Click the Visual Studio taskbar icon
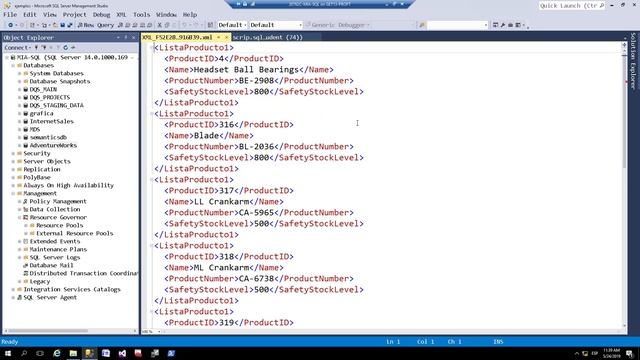Image resolution: width=640 pixels, height=360 pixels. pyautogui.click(x=122, y=353)
